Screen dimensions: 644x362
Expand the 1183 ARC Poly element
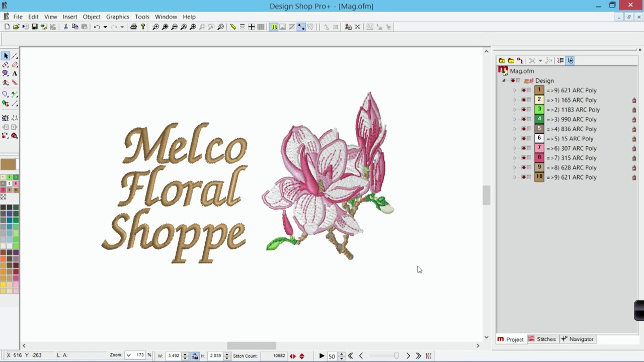coord(515,110)
